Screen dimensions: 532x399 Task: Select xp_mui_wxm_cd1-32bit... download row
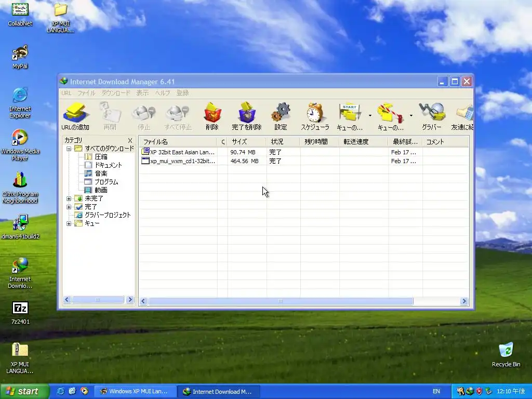coord(303,161)
